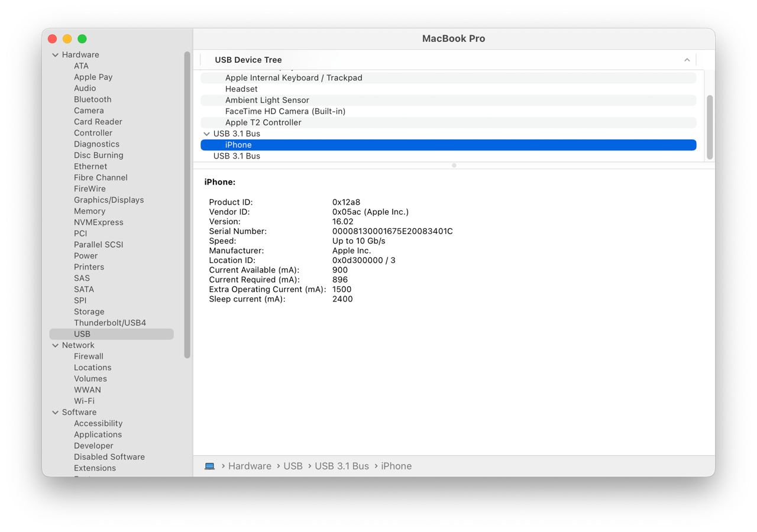Select ATA in the sidebar
The image size is (757, 532).
[x=81, y=66]
